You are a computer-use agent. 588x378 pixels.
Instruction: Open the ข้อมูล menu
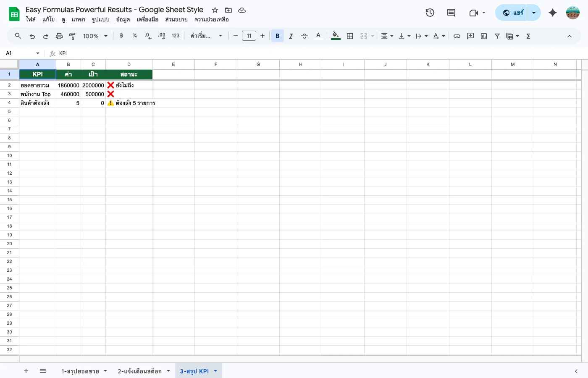123,19
